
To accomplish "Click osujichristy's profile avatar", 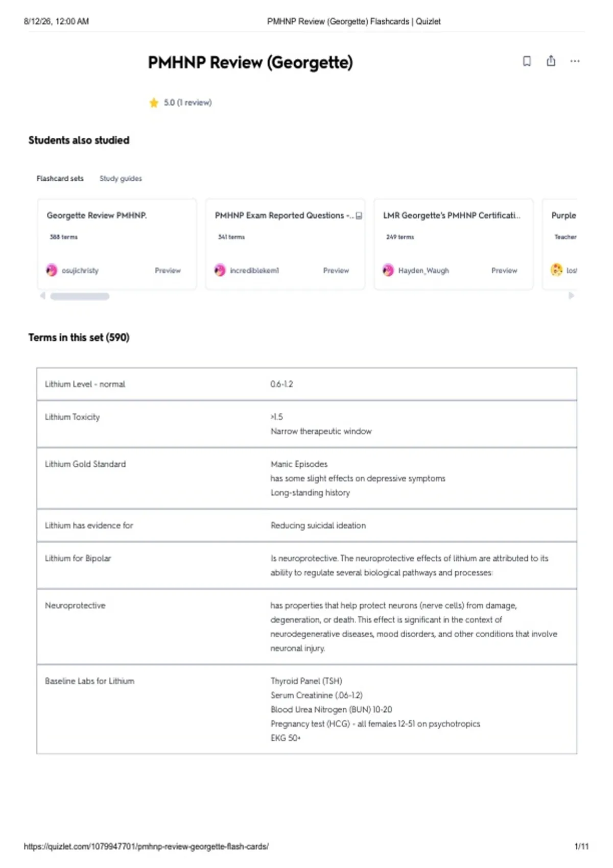I will [x=52, y=270].
